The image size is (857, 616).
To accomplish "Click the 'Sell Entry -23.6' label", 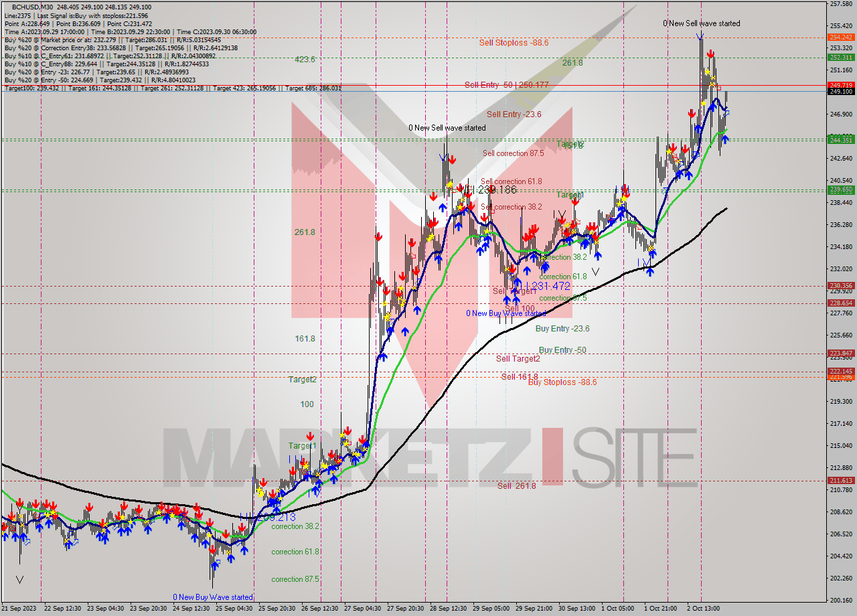I will [x=514, y=114].
